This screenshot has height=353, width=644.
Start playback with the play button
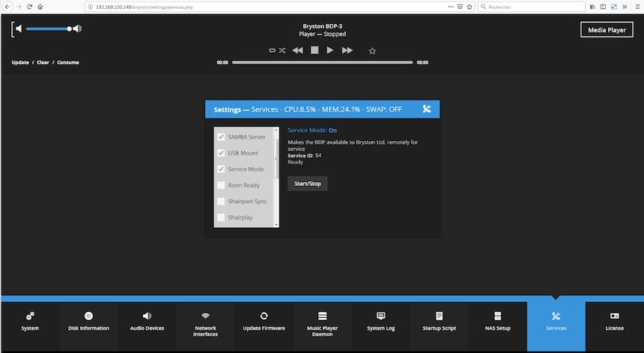click(329, 50)
